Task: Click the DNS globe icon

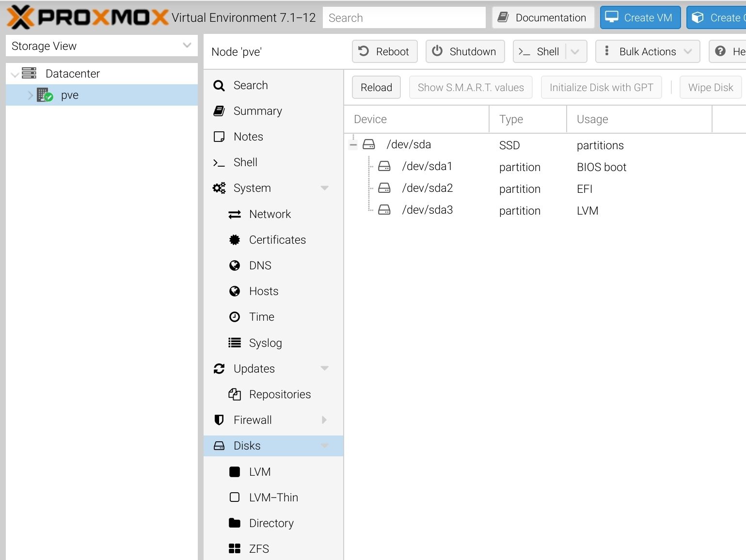Action: (235, 265)
